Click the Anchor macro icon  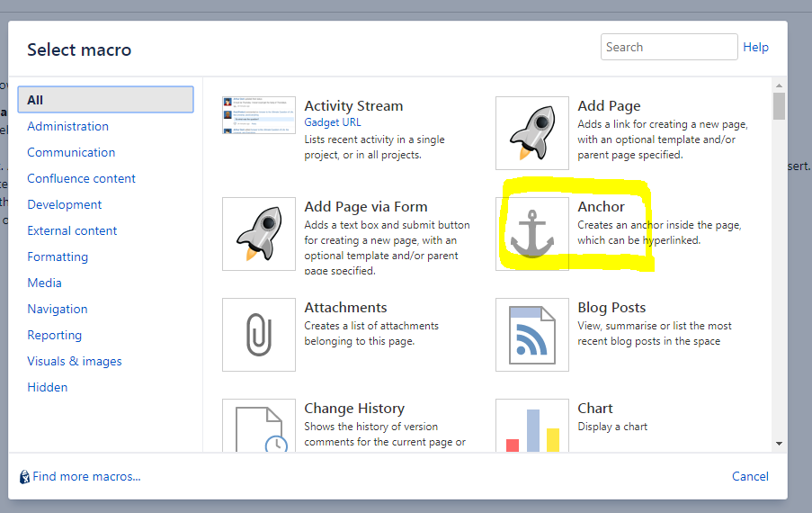[531, 234]
